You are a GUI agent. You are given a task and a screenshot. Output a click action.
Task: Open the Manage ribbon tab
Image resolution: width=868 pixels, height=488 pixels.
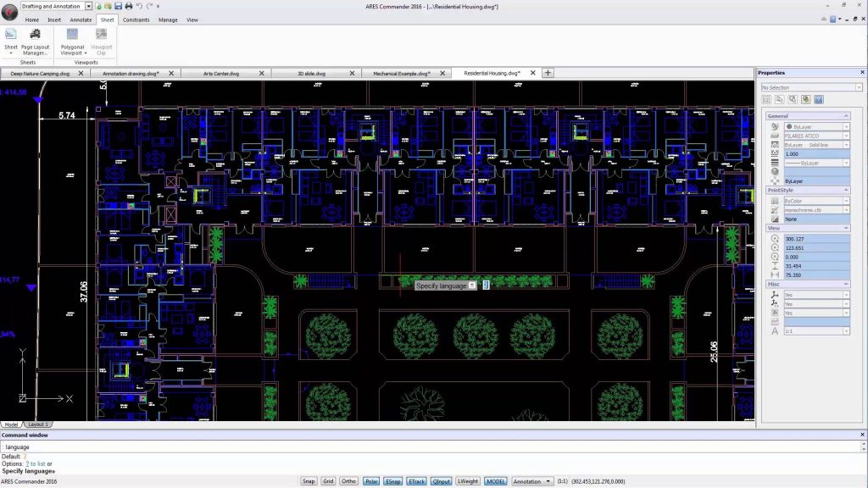(169, 19)
